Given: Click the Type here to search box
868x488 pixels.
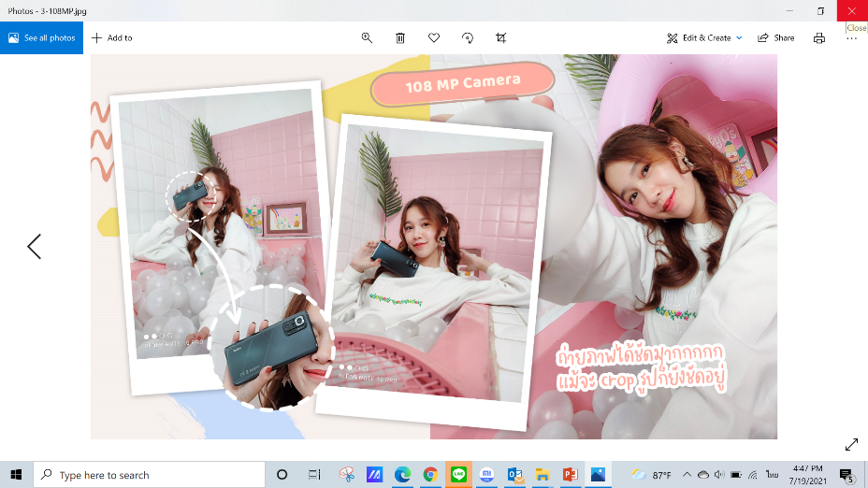Looking at the screenshot, I should (x=149, y=475).
